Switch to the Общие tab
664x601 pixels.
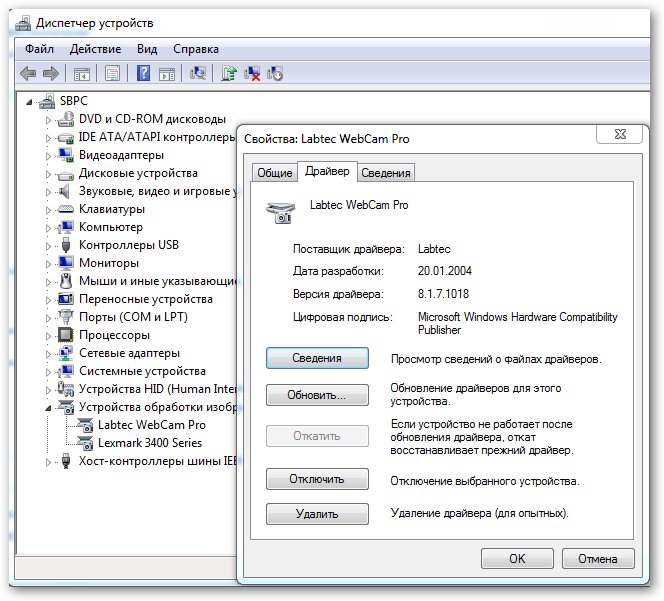tap(274, 173)
